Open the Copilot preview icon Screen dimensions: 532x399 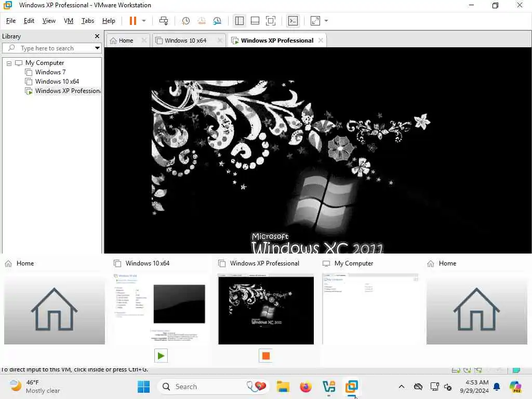[x=516, y=387]
